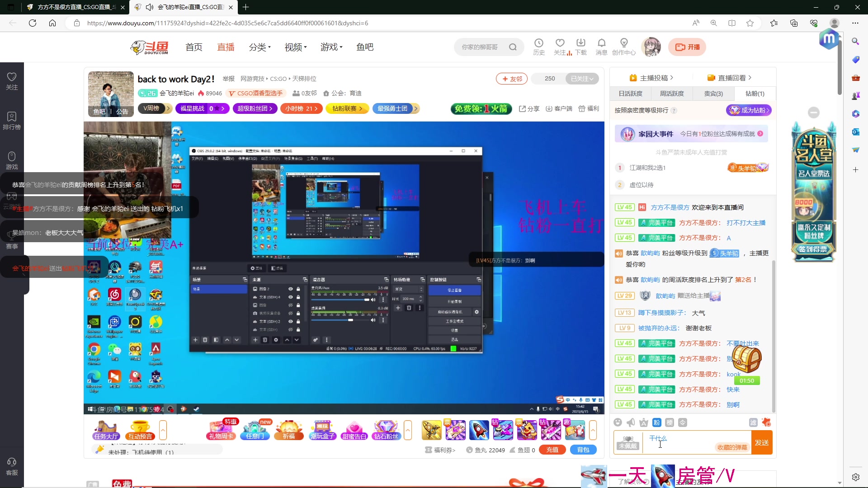Switch to the 周活跃度 tab

tap(671, 94)
